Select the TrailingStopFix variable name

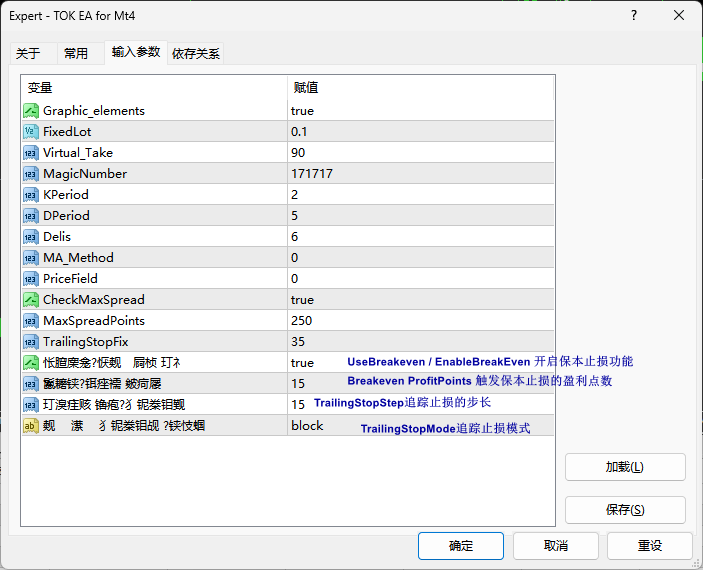point(86,342)
